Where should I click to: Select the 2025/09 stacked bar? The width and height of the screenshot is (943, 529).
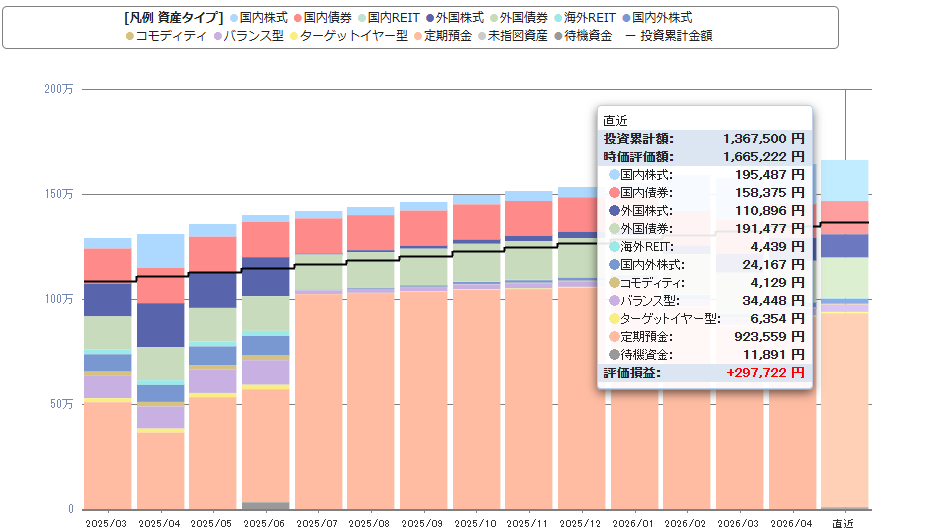(x=424, y=356)
